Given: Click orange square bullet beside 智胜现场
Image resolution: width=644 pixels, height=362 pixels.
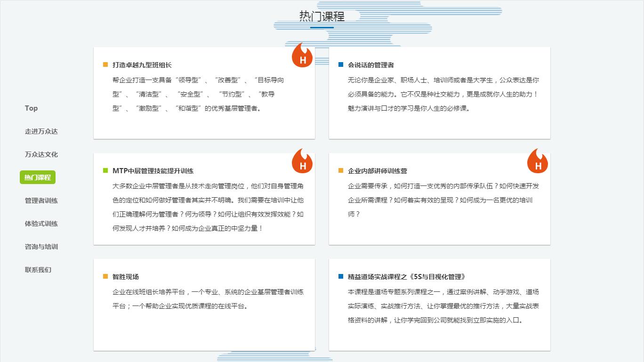Looking at the screenshot, I should coord(105,277).
